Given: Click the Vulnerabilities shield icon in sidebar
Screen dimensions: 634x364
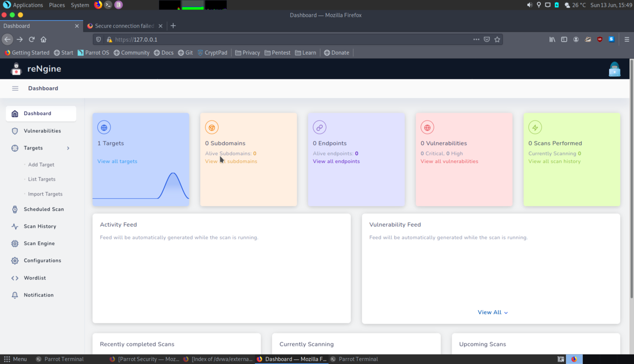Looking at the screenshot, I should [x=15, y=131].
